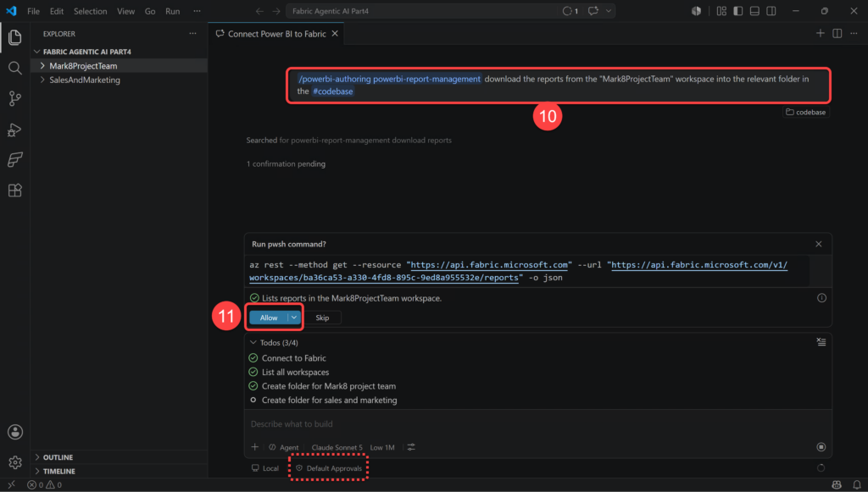Go forward with the right arrow
868x492 pixels.
276,11
